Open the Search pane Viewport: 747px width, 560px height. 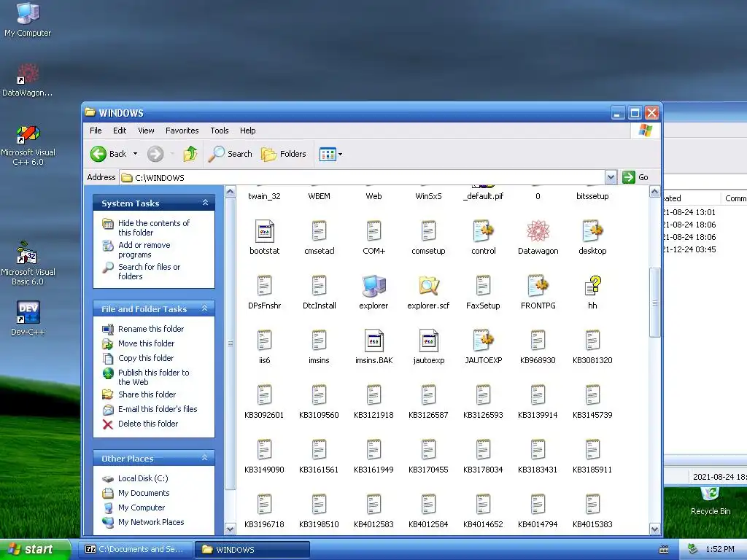[231, 154]
